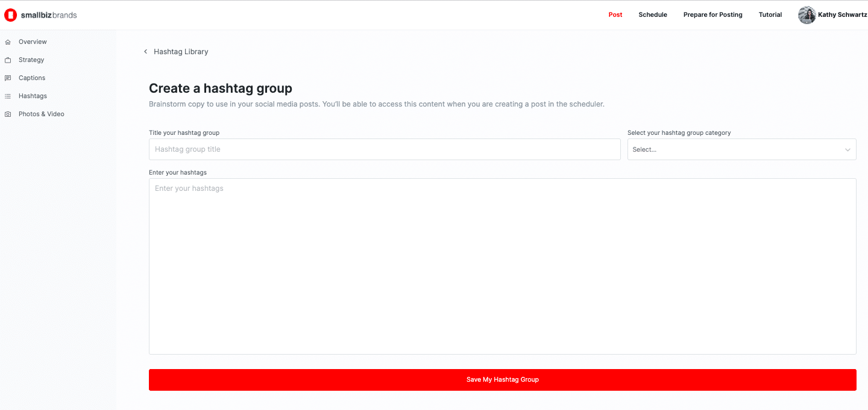Open the Tutorial tab

coord(770,14)
